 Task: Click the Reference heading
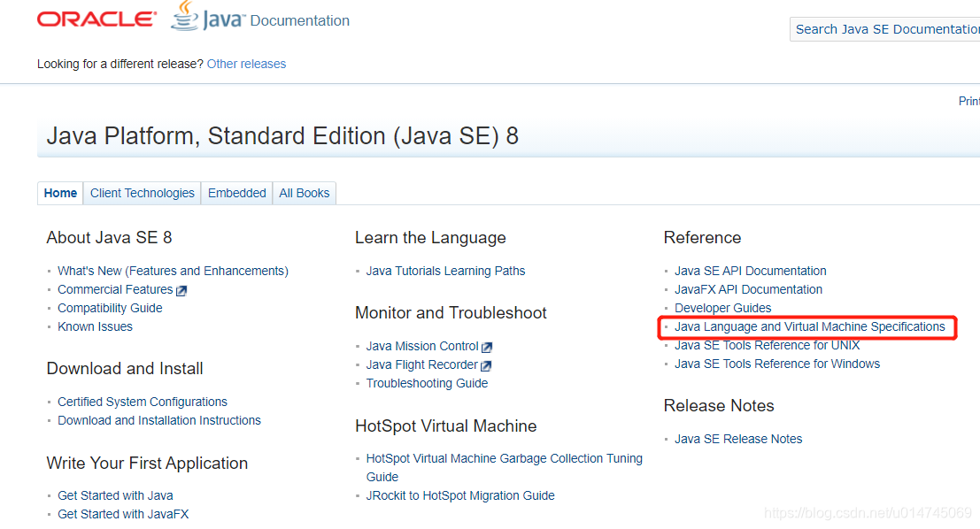click(x=702, y=238)
